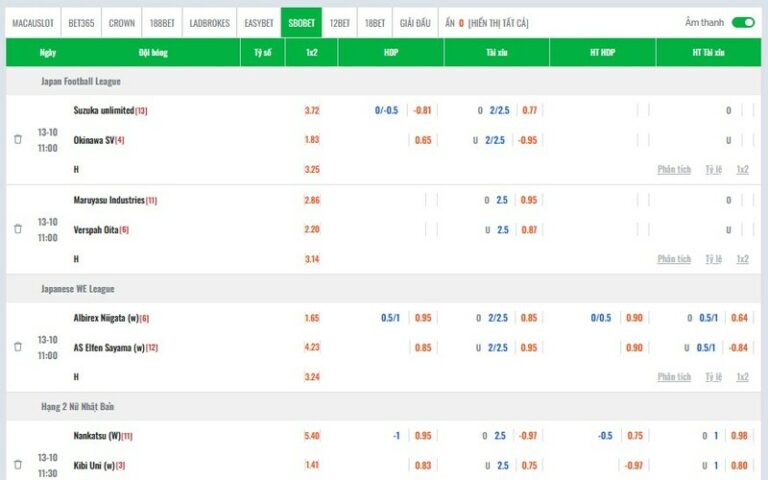Open Phân tích for Suzuka unlimited match
The height and width of the screenshot is (480, 768).
(674, 170)
